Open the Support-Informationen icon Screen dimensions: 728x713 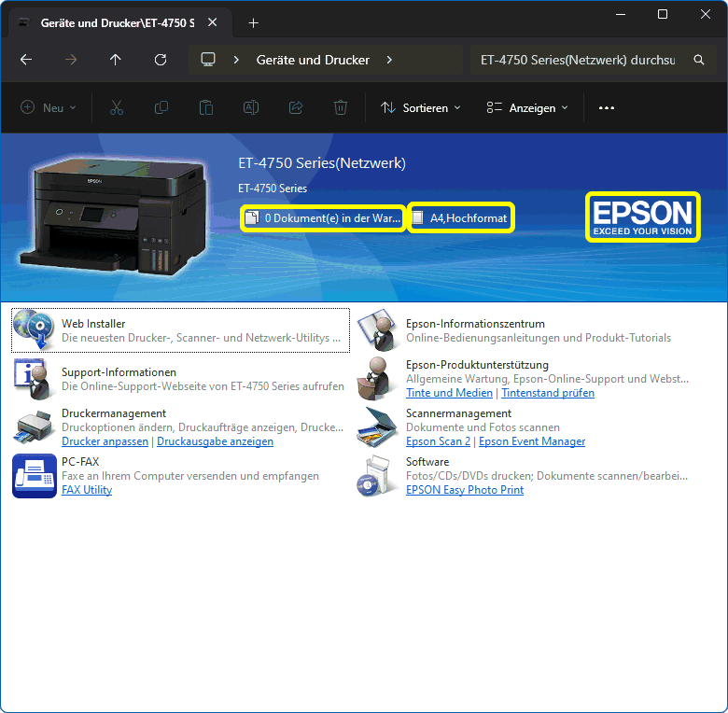(35, 378)
